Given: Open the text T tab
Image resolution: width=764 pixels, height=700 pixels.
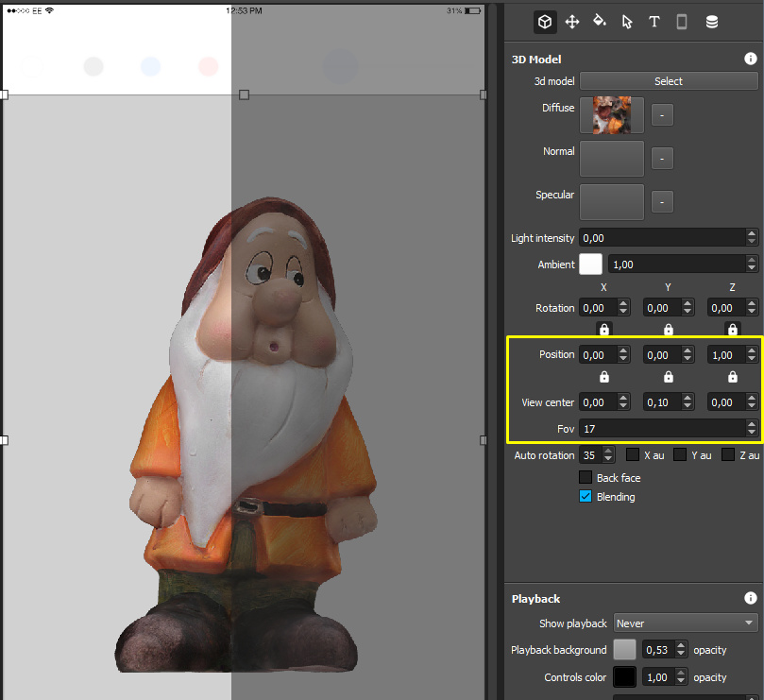Looking at the screenshot, I should 654,22.
